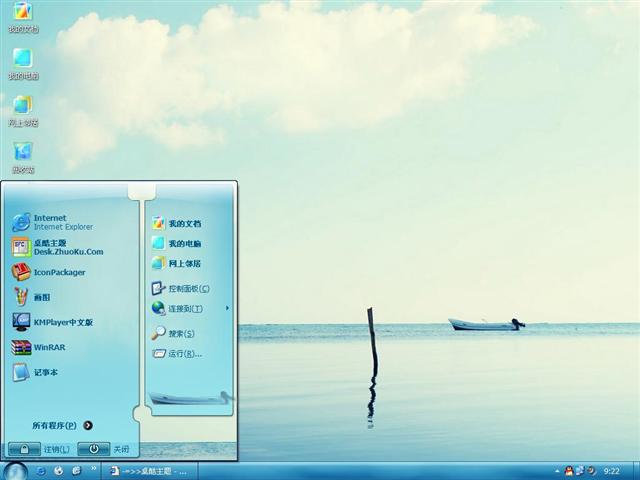This screenshot has width=640, height=480.
Task: Open 控制面板(C) in Start menu
Action: coord(187,288)
